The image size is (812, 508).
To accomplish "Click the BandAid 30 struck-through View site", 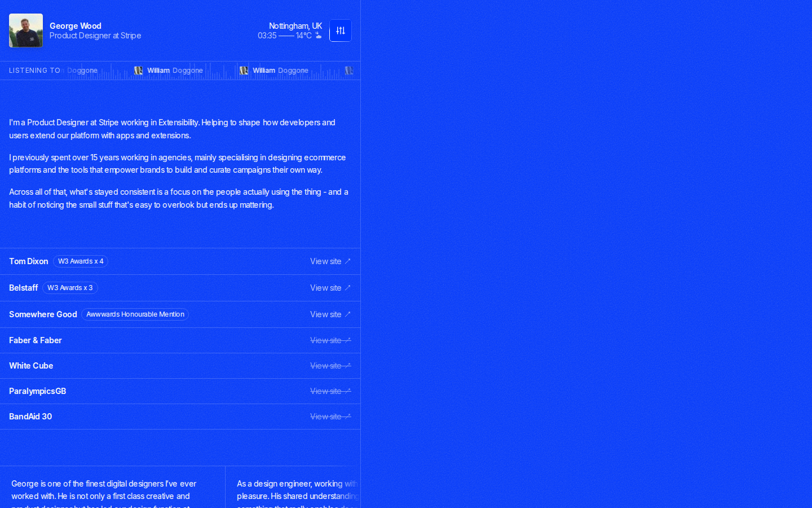I will [330, 417].
